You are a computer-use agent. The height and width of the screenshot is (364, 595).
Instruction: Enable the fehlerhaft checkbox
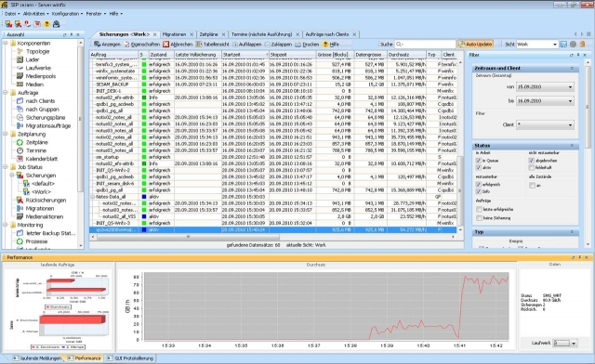(x=531, y=167)
